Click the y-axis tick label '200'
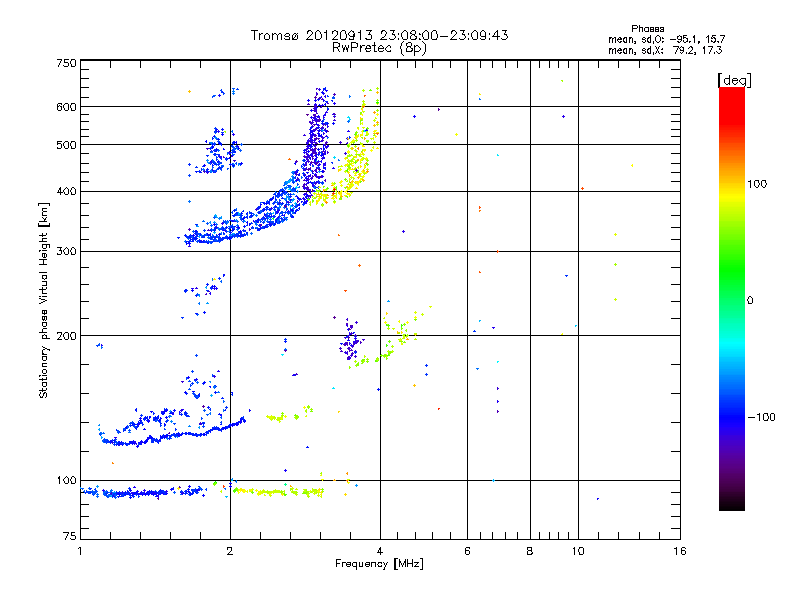Image resolution: width=800 pixels, height=600 pixels. coord(66,336)
